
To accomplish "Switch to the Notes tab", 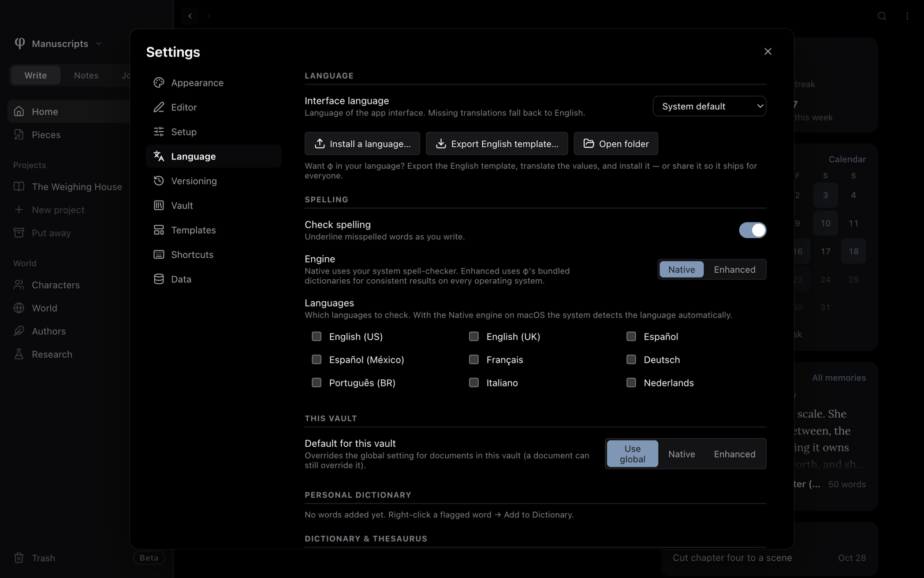I will pyautogui.click(x=86, y=75).
